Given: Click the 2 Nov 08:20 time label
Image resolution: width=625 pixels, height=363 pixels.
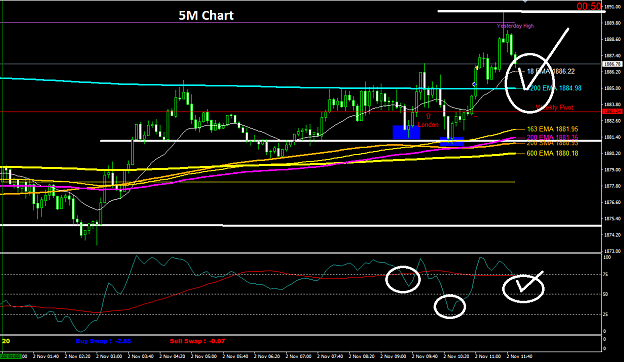Looking at the screenshot, I should click(x=362, y=356).
